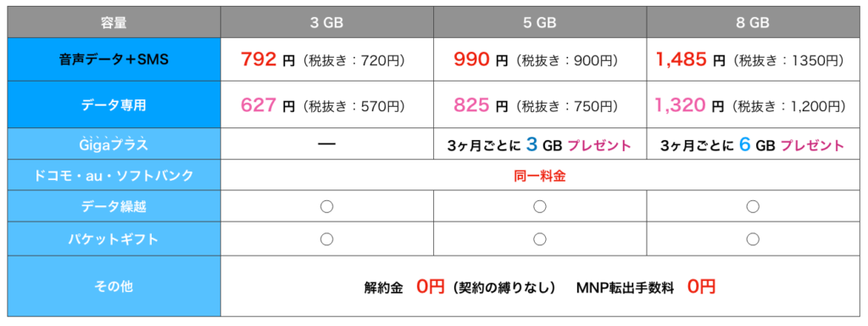This screenshot has height=326, width=868.
Task: Click the 1,320 円 data-only price
Action: click(690, 104)
